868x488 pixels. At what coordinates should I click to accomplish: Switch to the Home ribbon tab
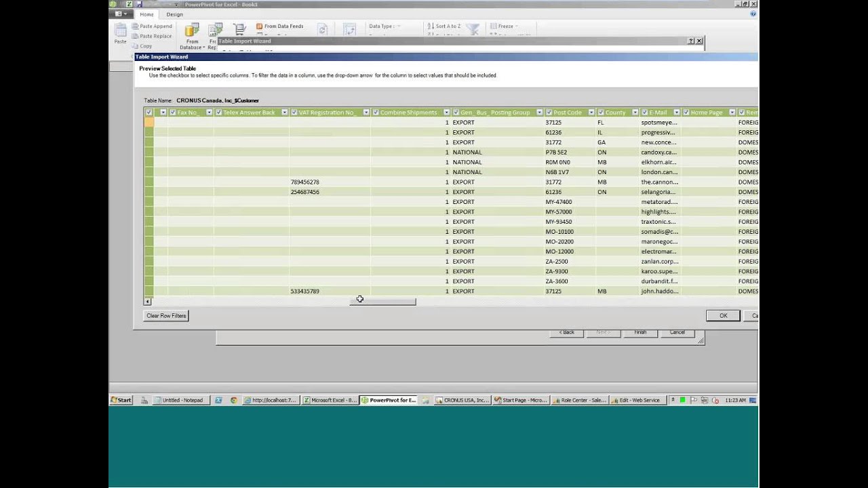[x=146, y=14]
